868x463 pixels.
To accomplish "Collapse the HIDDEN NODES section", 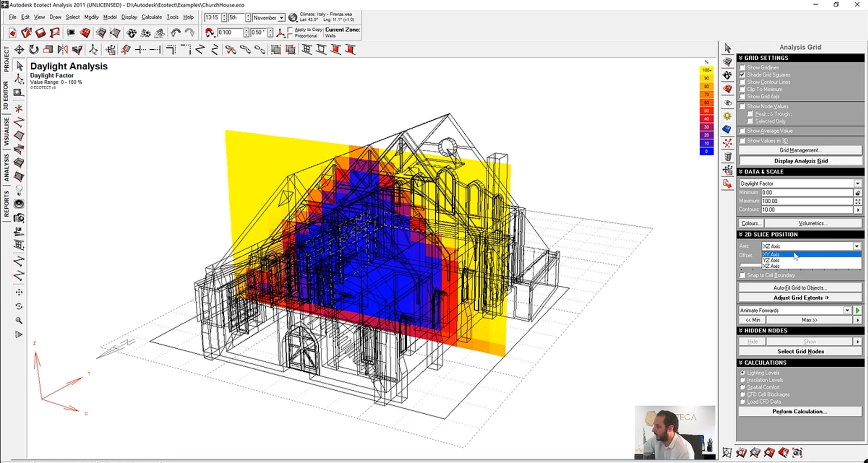I will (x=800, y=331).
